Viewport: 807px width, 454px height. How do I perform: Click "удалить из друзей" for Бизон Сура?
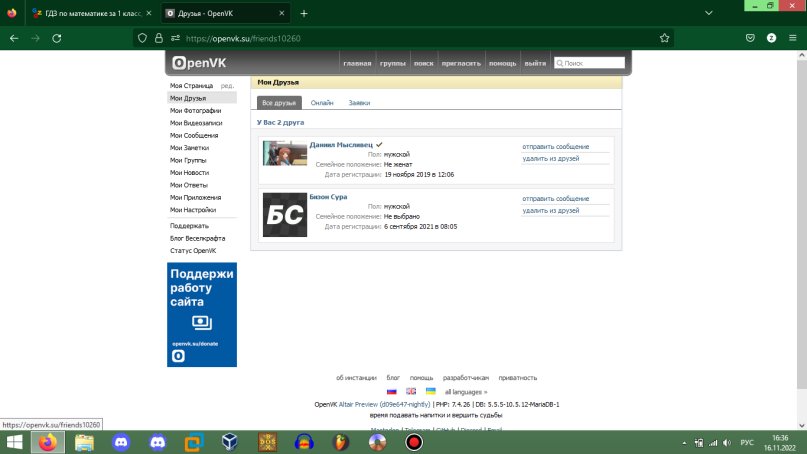click(550, 211)
